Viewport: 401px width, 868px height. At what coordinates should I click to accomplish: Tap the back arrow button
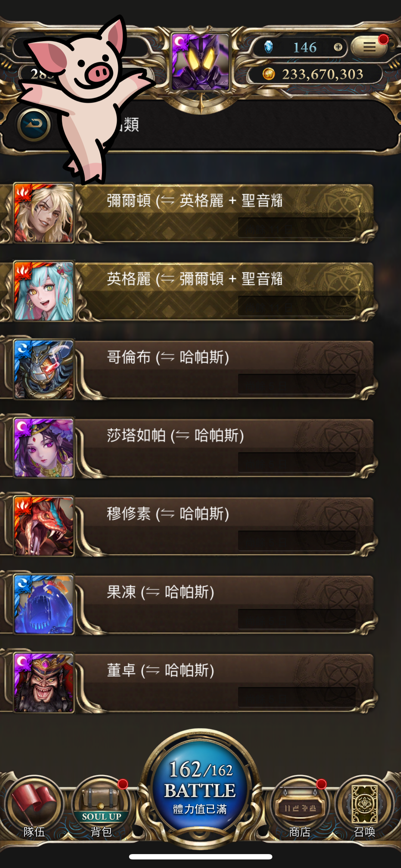click(34, 125)
